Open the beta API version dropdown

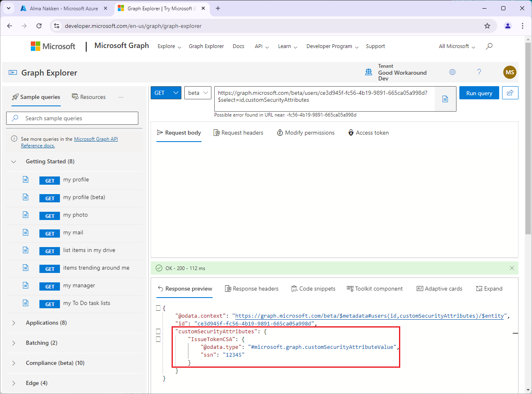click(x=198, y=93)
